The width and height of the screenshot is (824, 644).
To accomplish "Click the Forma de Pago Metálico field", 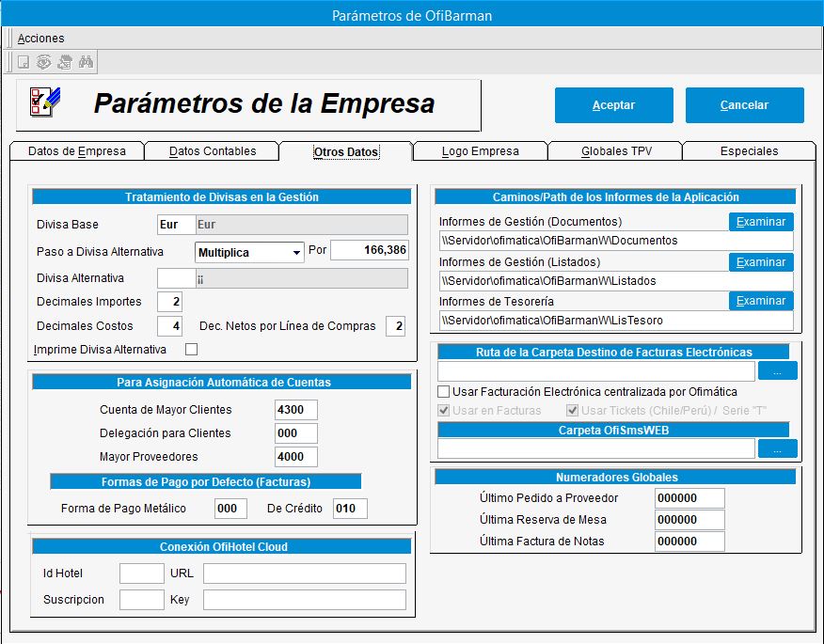I will 230,509.
